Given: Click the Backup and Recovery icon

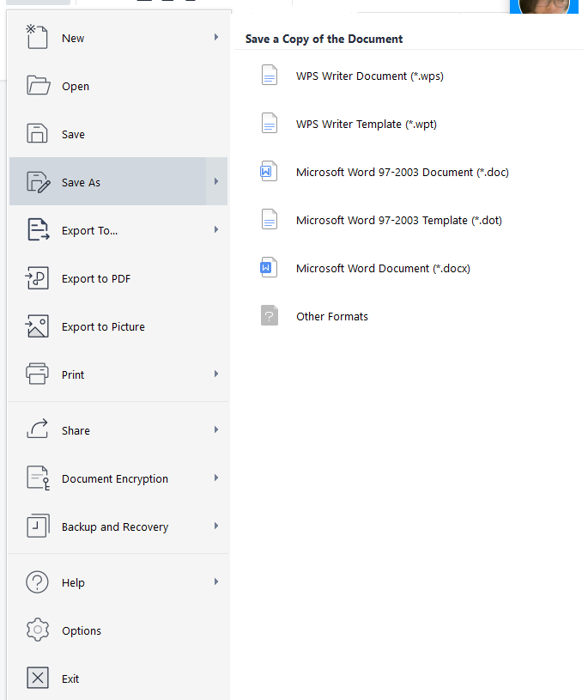Looking at the screenshot, I should (x=38, y=527).
